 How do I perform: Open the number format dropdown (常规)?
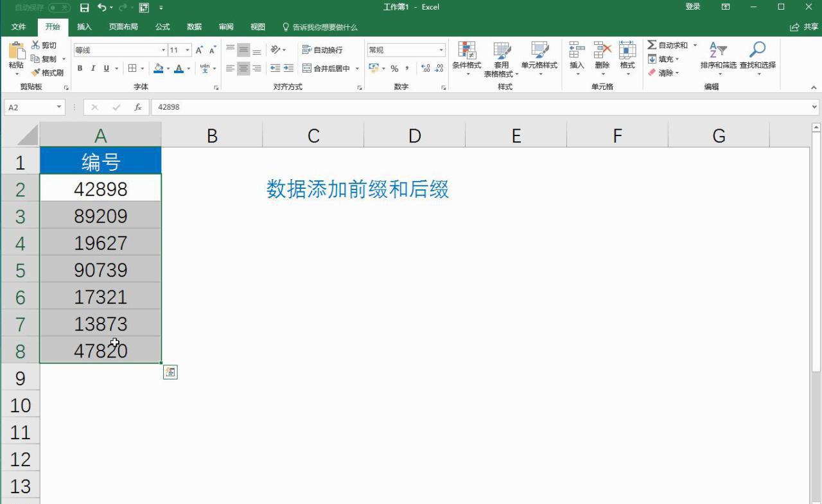pyautogui.click(x=441, y=50)
